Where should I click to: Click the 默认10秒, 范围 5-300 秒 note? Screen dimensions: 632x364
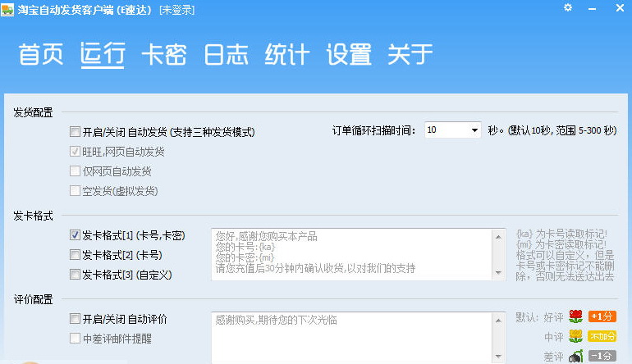click(563, 130)
